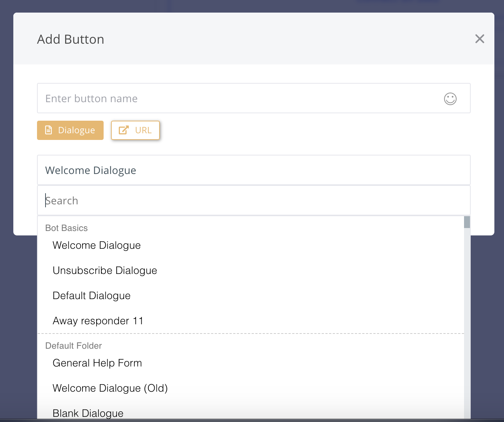Click the Add Button dialog title
Viewport: 504px width, 422px height.
pos(71,39)
